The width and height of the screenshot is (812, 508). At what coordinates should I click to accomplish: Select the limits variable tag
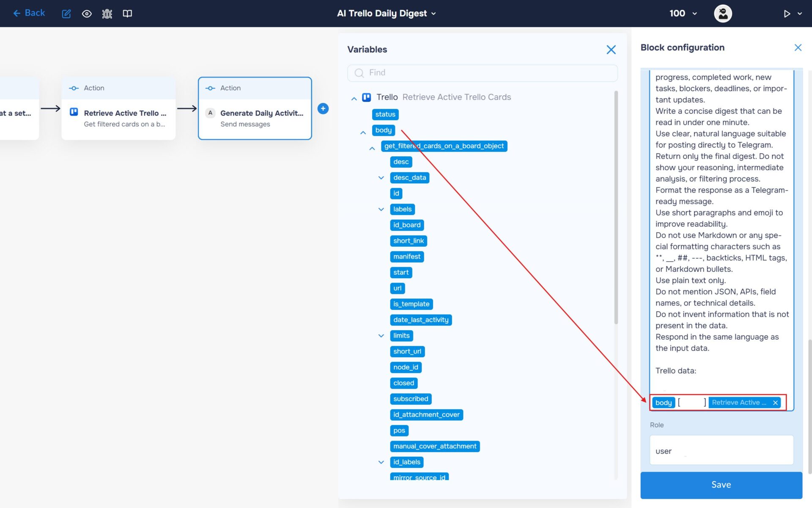coord(401,336)
